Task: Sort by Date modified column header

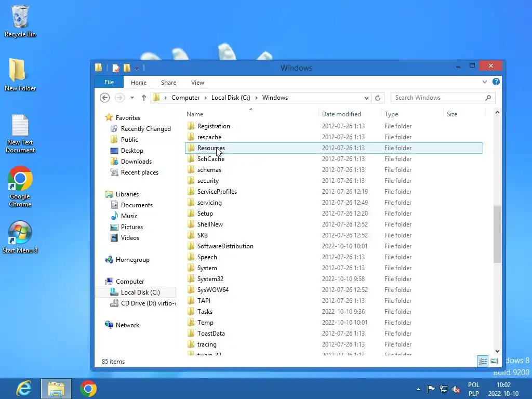Action: (350, 114)
